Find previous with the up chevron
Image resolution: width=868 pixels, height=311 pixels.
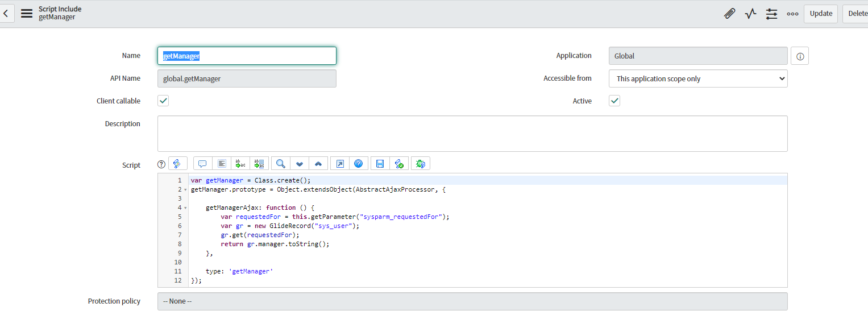(x=318, y=164)
